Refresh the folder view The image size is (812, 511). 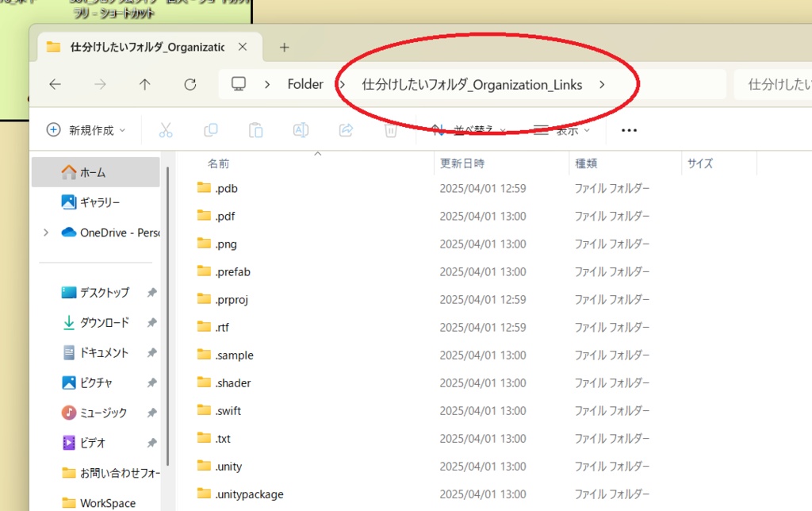(x=190, y=84)
